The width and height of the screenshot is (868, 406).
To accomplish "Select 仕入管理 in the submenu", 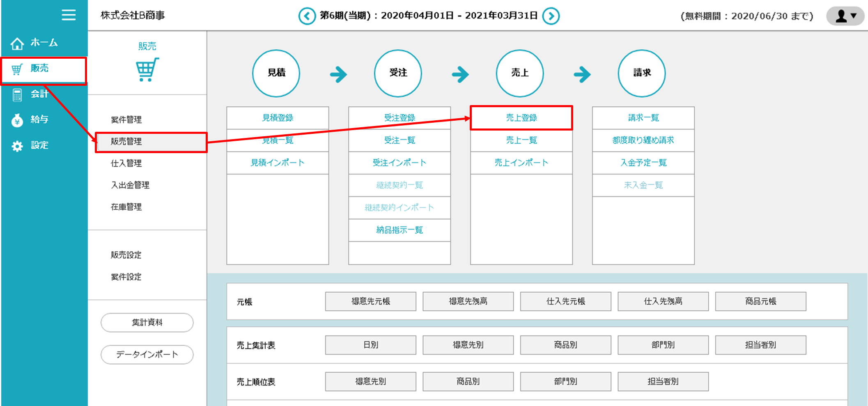I will point(126,163).
